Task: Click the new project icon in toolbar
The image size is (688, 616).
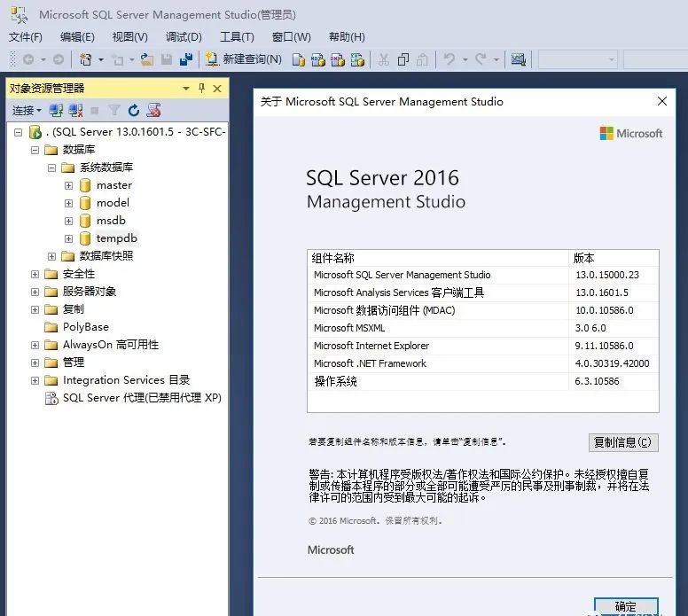Action: (x=85, y=59)
